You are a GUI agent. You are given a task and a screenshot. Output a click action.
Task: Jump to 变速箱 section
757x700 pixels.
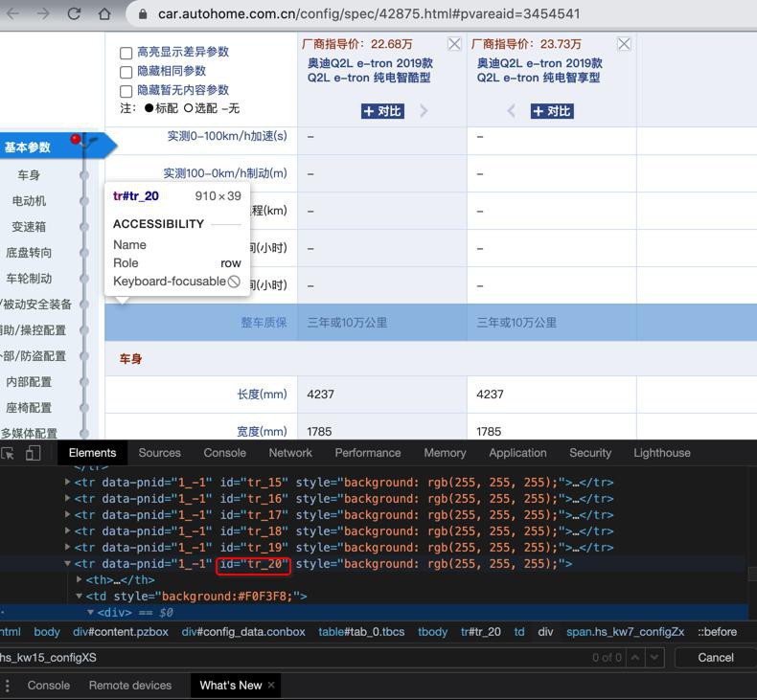[x=29, y=226]
